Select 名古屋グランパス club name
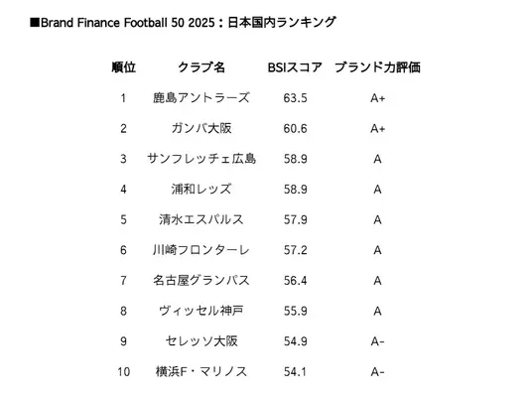 coord(201,280)
